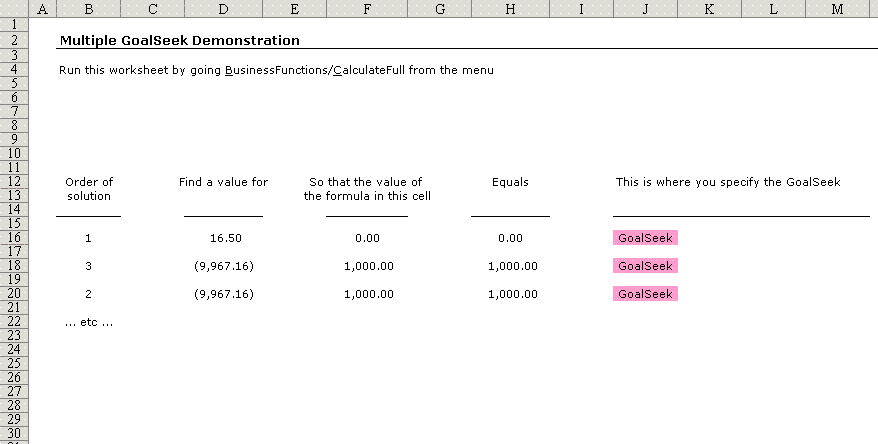The height and width of the screenshot is (444, 878).
Task: Select column D header
Action: (x=223, y=8)
